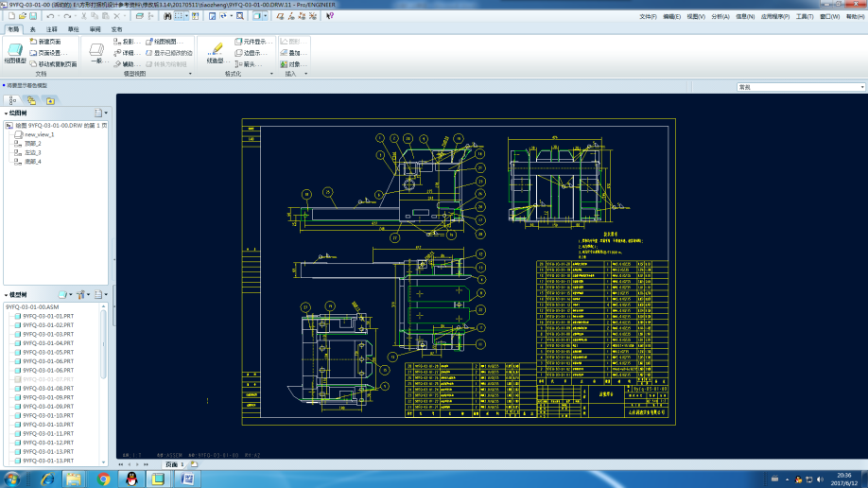Viewport: 868px width, 488px height.
Task: Click the 投影 projection view button
Action: tap(126, 42)
